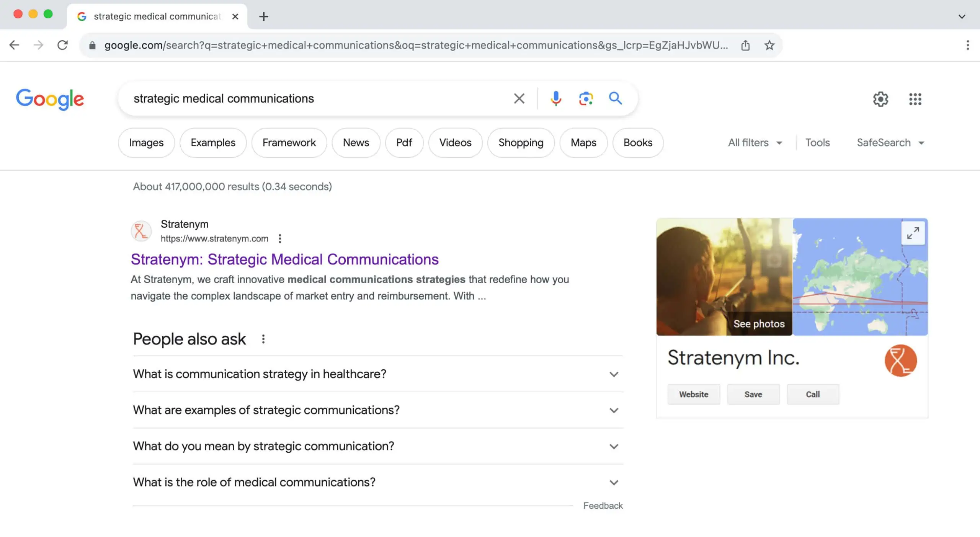Expand What are examples of strategic communications?
Viewport: 980px width, 537px height.
(377, 410)
